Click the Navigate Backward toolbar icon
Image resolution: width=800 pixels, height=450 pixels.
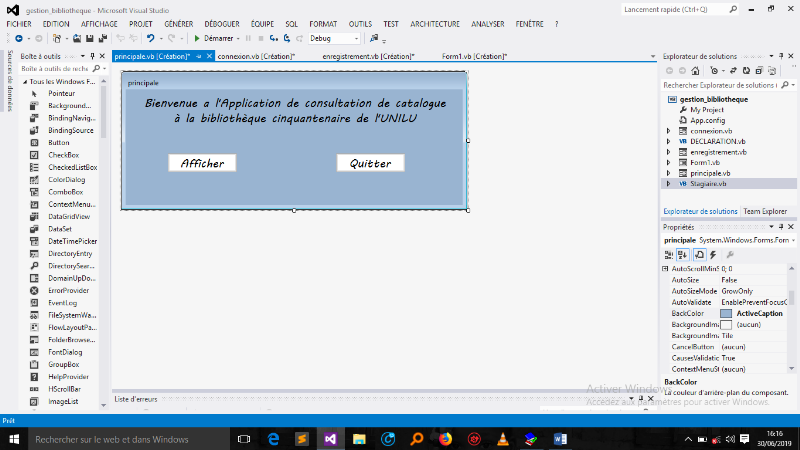click(19, 38)
